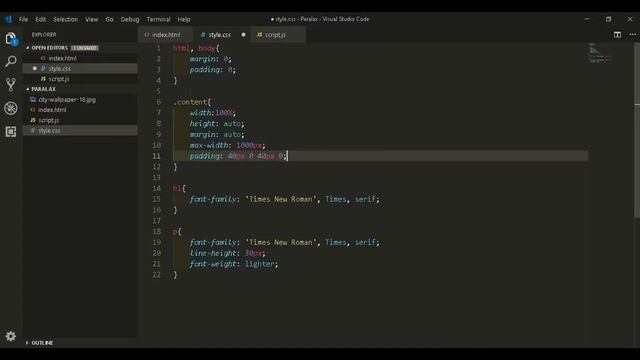640x360 pixels.
Task: Click the split editor icon
Action: click(617, 35)
